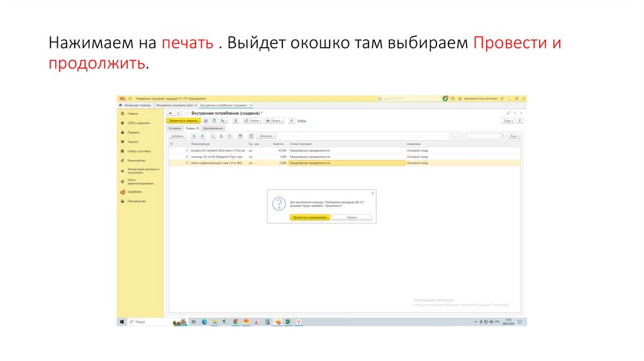
Task: Click the copy row icon in table toolbar
Action: 213,136
